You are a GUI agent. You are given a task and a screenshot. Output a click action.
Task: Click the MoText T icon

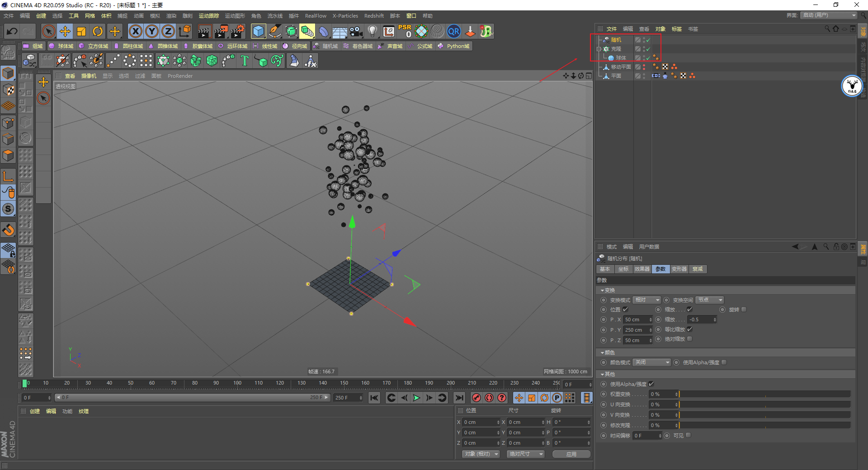[x=245, y=61]
